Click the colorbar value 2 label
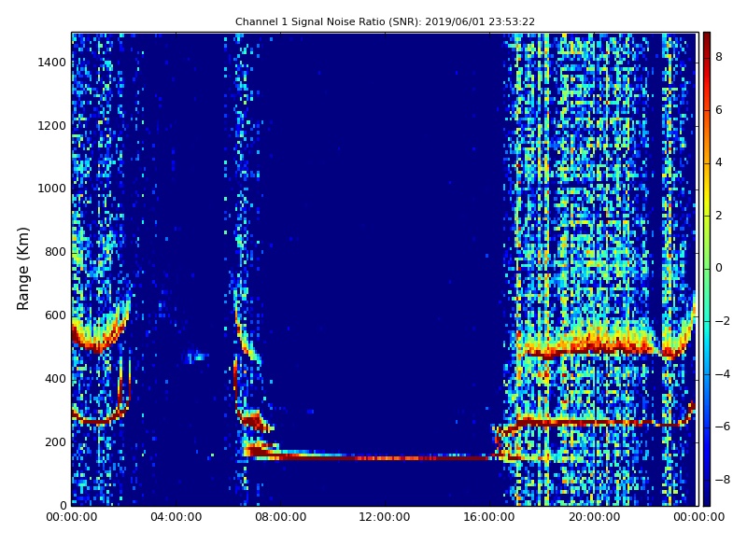Screen dimensions: 747x560 719,216
